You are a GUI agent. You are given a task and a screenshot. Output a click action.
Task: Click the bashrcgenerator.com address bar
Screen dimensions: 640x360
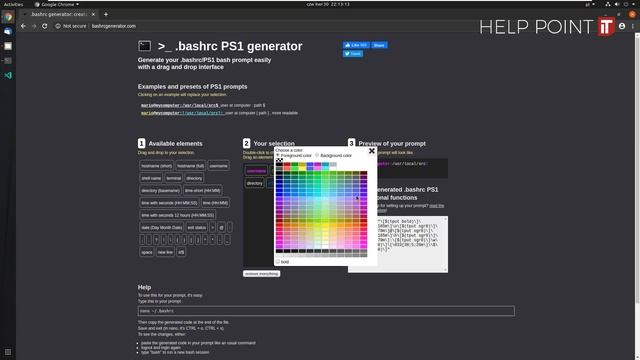coord(113,26)
